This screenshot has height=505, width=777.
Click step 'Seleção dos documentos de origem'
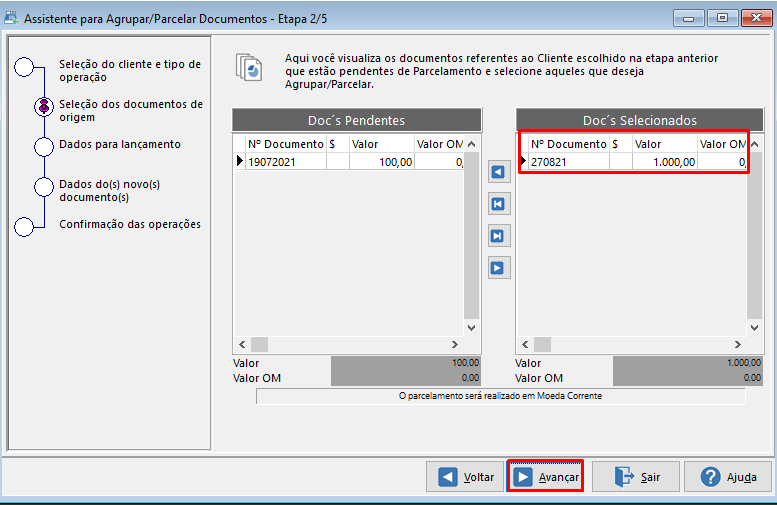pos(131,111)
